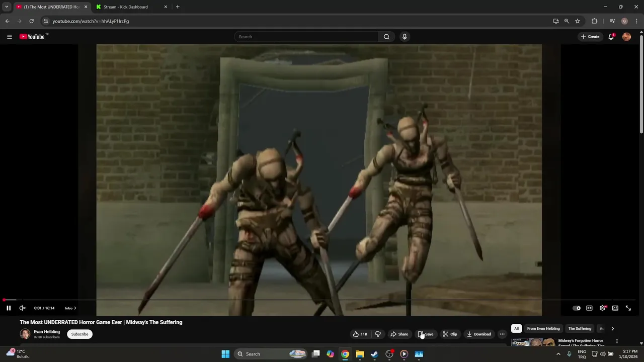View site information icon in address bar
Viewport: 644px width, 362px height.
coord(46,21)
